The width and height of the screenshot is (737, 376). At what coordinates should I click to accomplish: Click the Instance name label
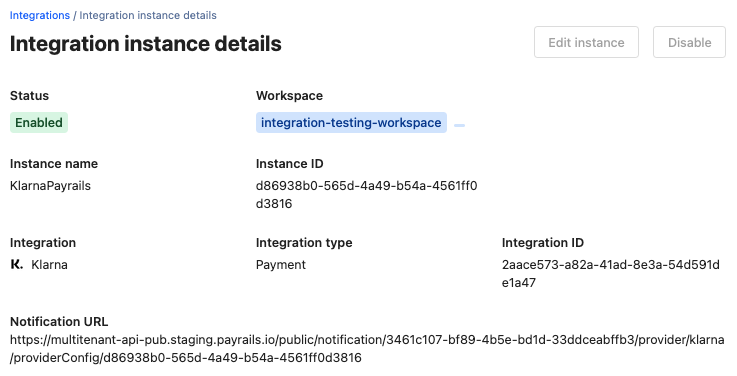click(54, 164)
